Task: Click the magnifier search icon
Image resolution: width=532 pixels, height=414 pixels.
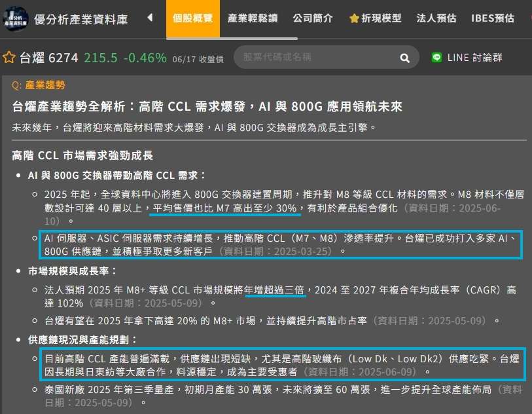Action: (404, 58)
